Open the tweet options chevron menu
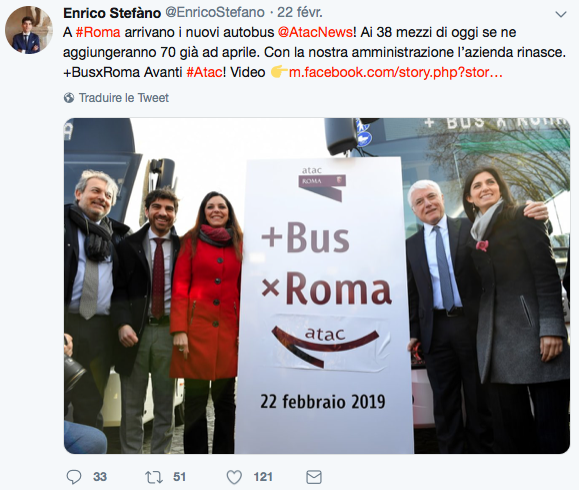This screenshot has width=579, height=490. (x=561, y=14)
